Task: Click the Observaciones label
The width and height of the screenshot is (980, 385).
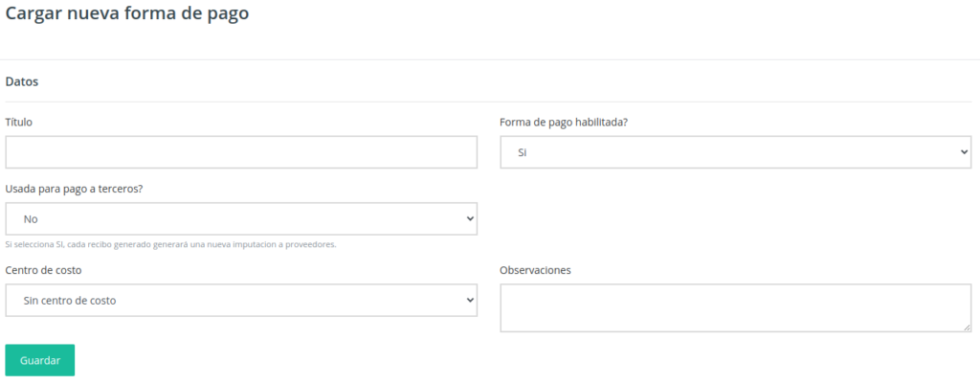Action: [535, 270]
